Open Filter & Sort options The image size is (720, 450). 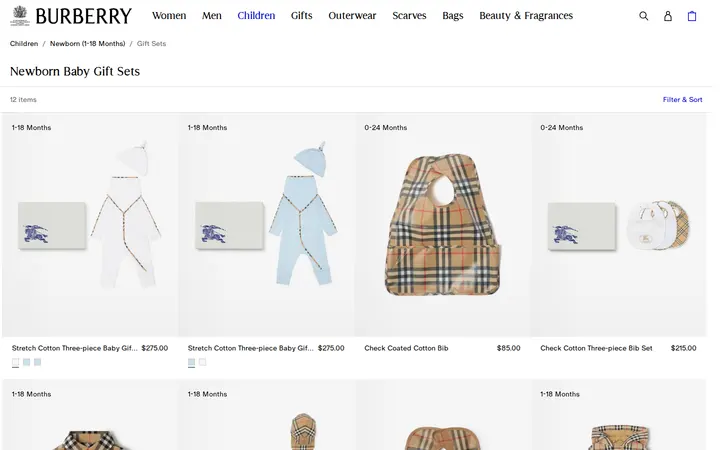pyautogui.click(x=682, y=100)
